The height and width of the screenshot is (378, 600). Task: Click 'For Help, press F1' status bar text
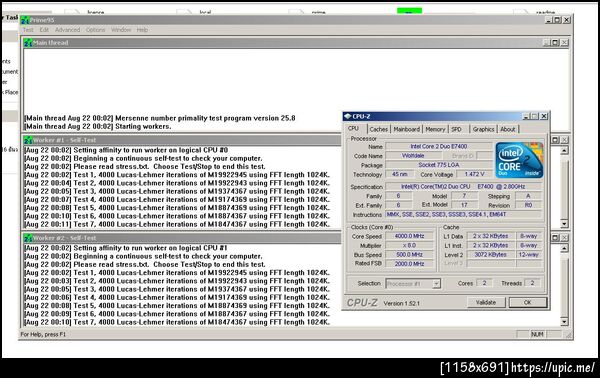point(43,334)
